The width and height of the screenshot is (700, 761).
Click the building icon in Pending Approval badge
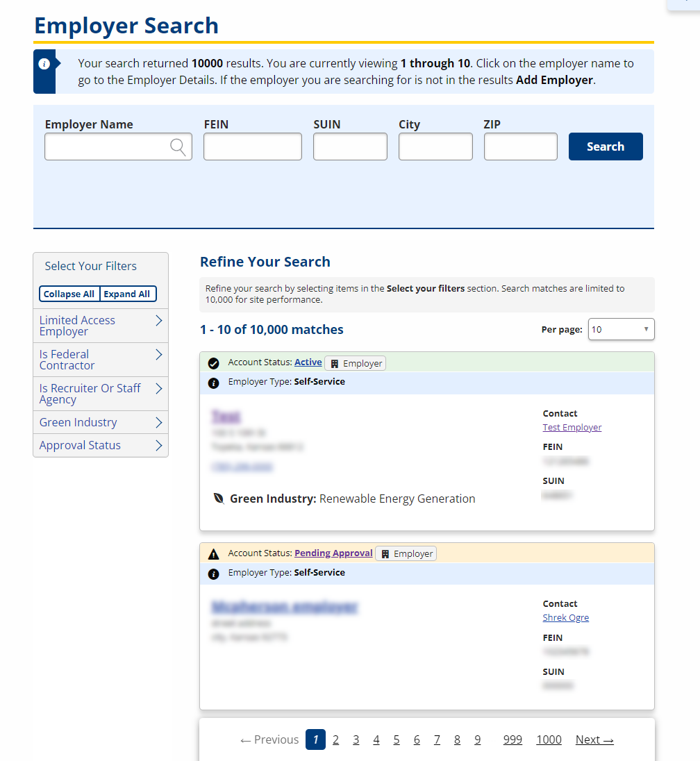(x=385, y=554)
